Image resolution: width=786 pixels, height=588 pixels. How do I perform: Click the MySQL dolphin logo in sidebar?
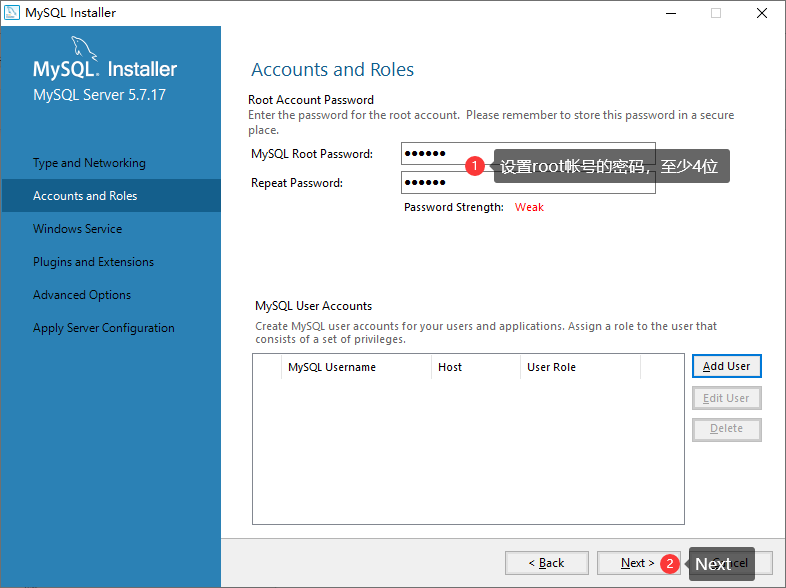(x=84, y=48)
